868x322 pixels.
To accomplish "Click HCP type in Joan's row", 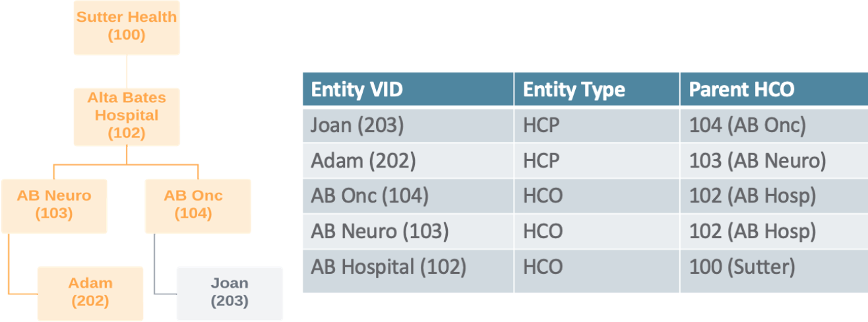I will click(542, 125).
